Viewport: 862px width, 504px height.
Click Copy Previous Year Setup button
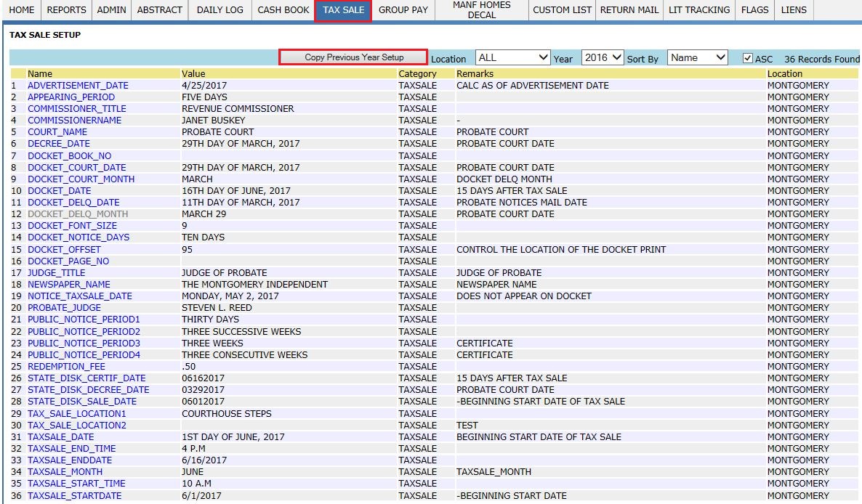tap(354, 57)
